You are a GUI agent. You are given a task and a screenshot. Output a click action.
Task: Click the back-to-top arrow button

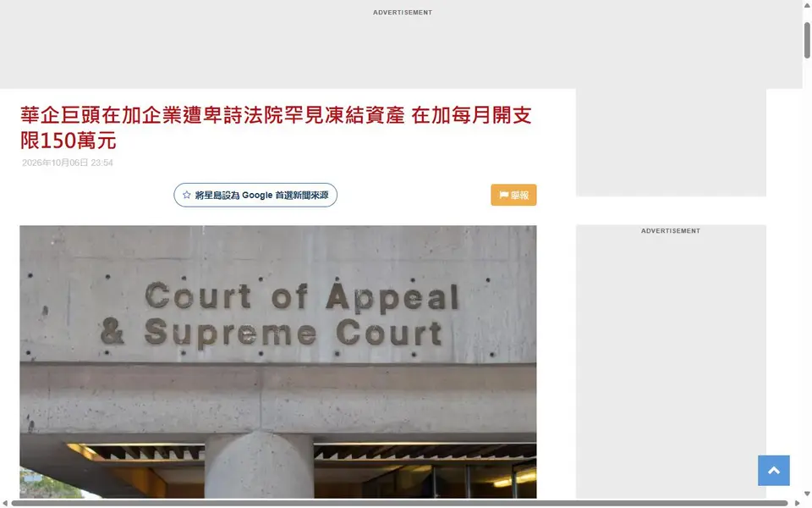[774, 470]
